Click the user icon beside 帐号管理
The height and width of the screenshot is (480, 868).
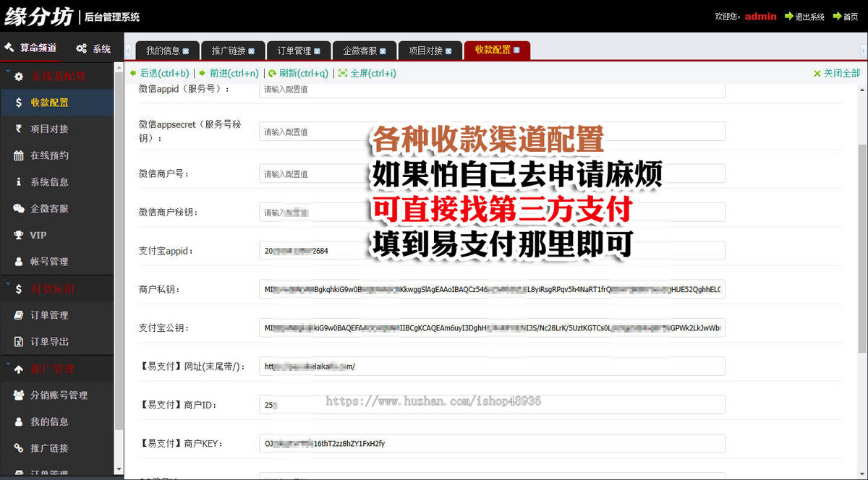(19, 262)
